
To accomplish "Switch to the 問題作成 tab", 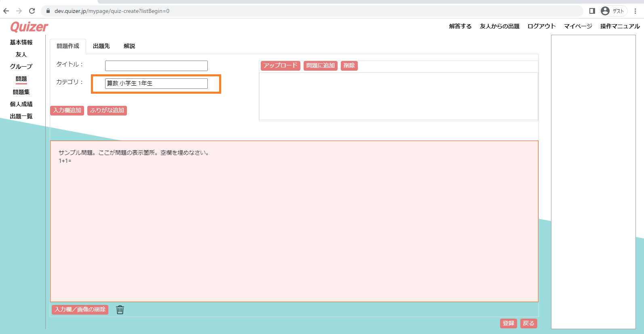I will tap(68, 46).
